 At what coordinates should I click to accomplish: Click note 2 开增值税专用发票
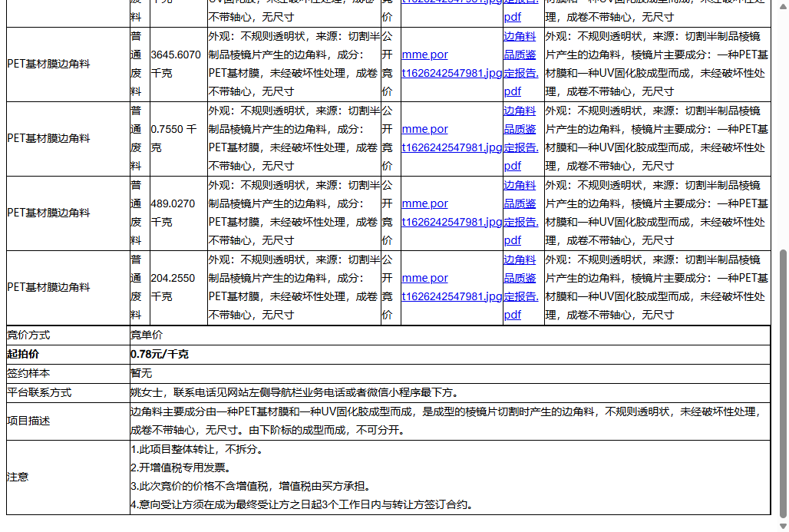point(181,468)
